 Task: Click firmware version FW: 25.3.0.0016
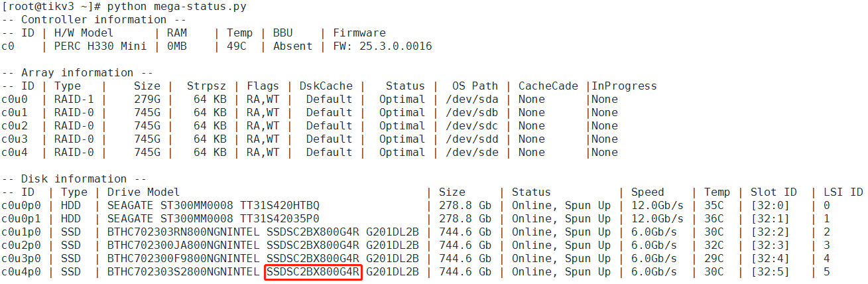click(382, 46)
